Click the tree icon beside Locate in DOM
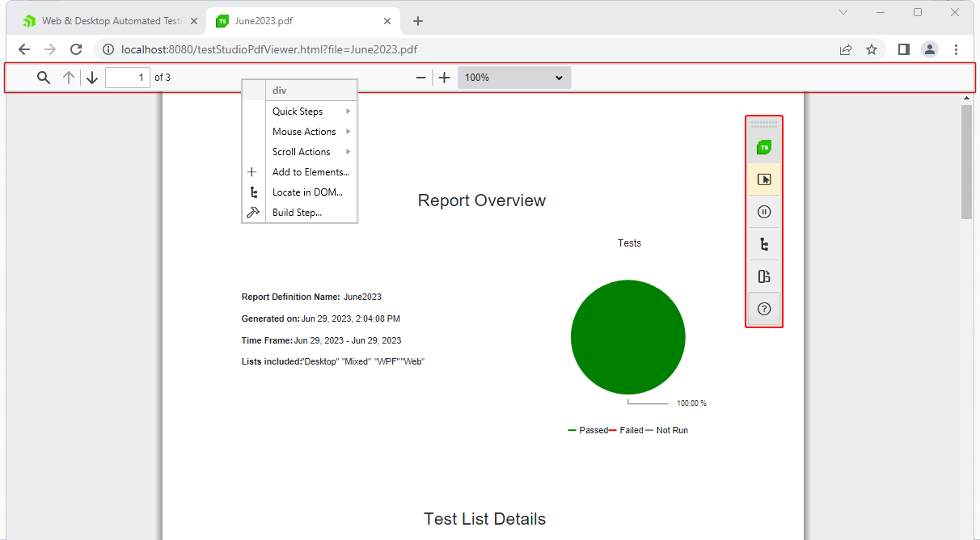 click(x=253, y=192)
